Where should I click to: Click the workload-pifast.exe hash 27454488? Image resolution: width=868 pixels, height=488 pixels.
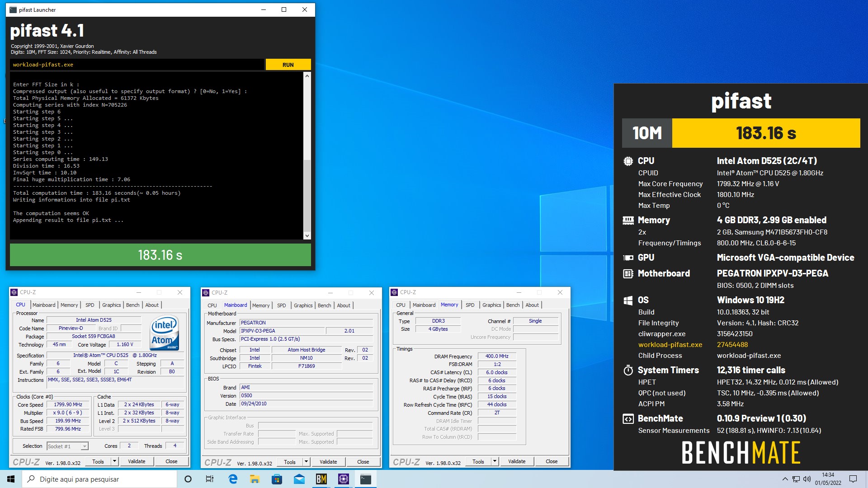tap(732, 345)
